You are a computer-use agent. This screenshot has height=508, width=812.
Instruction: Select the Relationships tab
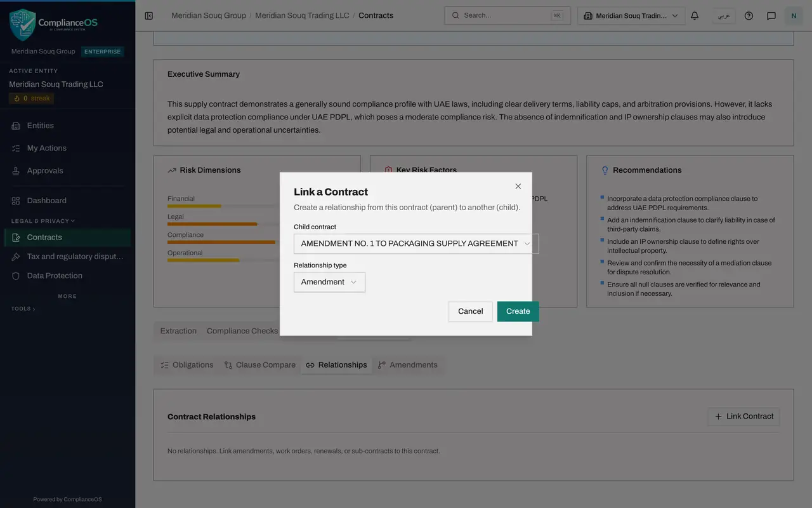pyautogui.click(x=336, y=365)
